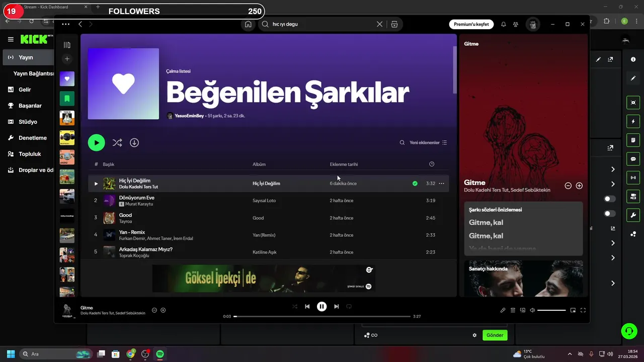Open Spotify three-dot main menu

tap(65, 24)
